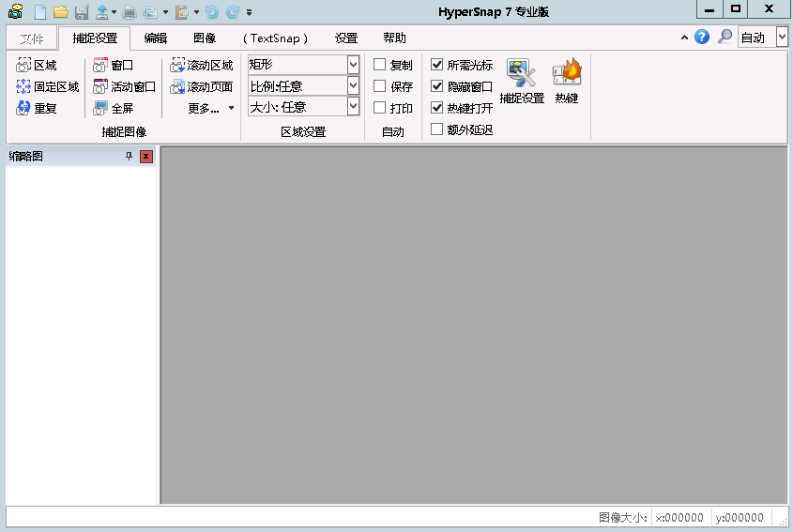Expand the clipboard paste dropdown arrow
The image size is (793, 532).
pyautogui.click(x=197, y=12)
